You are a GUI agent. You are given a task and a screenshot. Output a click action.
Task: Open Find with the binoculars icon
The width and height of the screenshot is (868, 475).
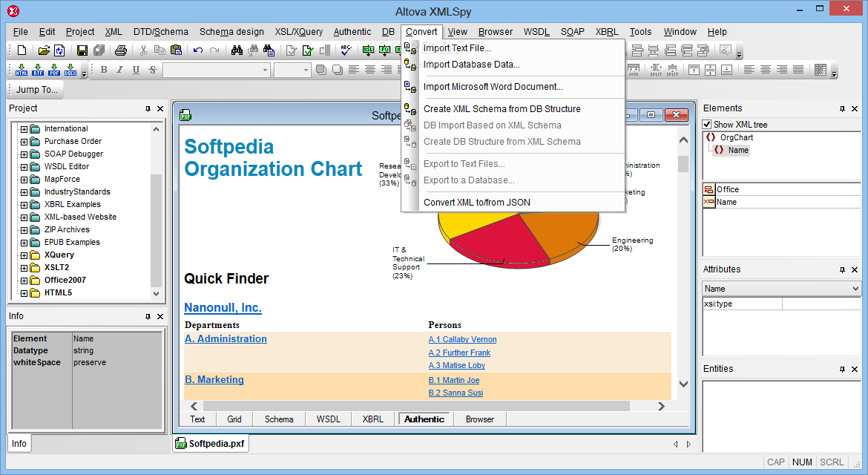[x=237, y=50]
